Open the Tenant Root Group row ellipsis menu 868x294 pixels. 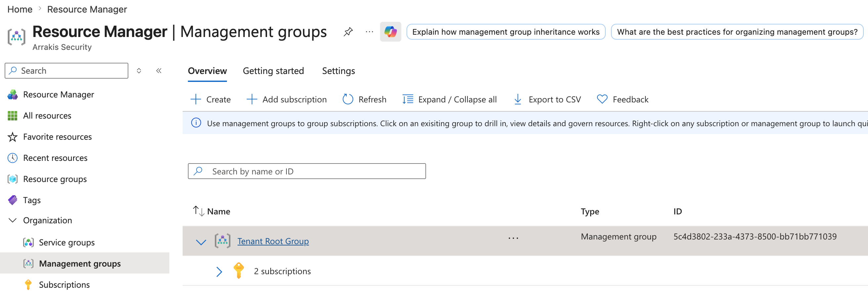[513, 239]
